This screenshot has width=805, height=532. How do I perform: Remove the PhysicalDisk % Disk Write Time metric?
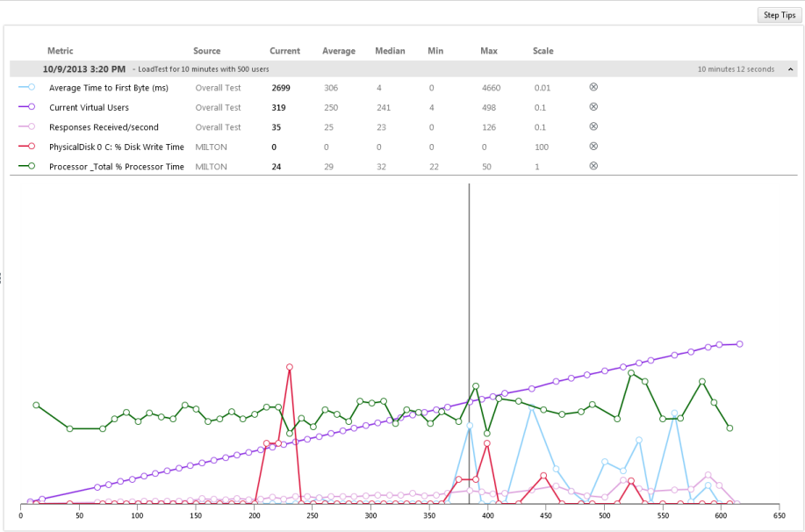pos(593,147)
